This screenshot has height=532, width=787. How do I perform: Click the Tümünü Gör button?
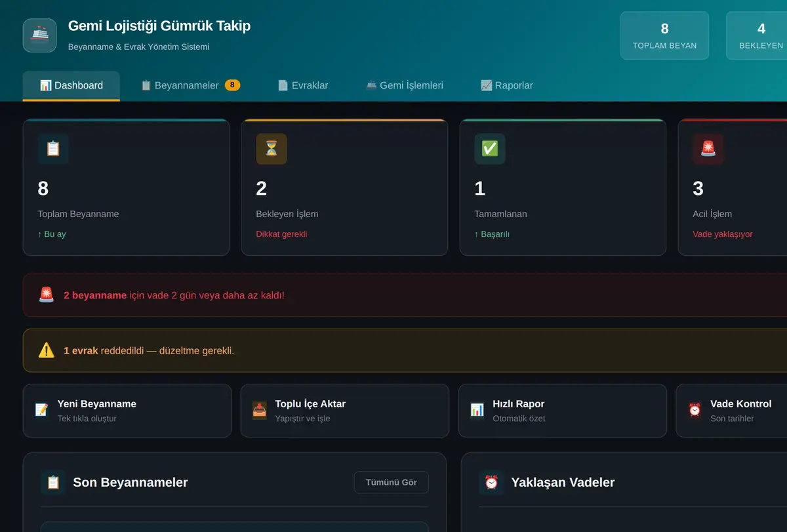[x=392, y=482]
